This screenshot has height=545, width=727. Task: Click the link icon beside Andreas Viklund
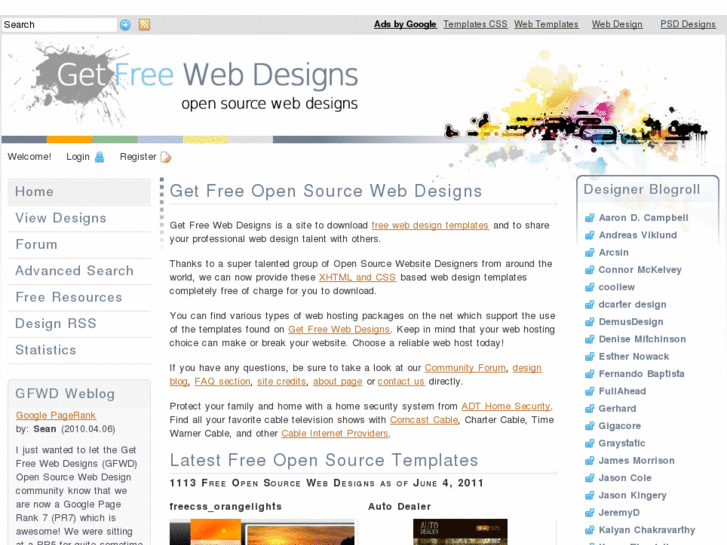tap(589, 235)
